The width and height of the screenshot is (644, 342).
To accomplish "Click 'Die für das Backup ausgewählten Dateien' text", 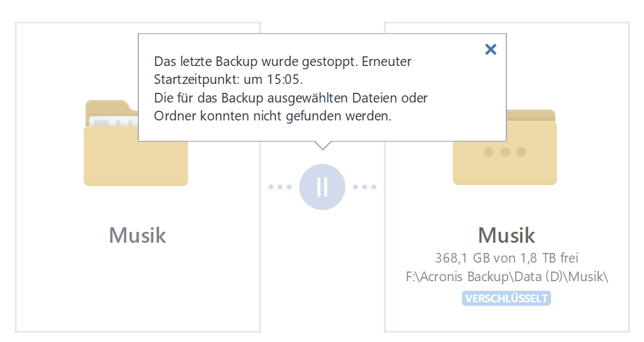I will (290, 99).
